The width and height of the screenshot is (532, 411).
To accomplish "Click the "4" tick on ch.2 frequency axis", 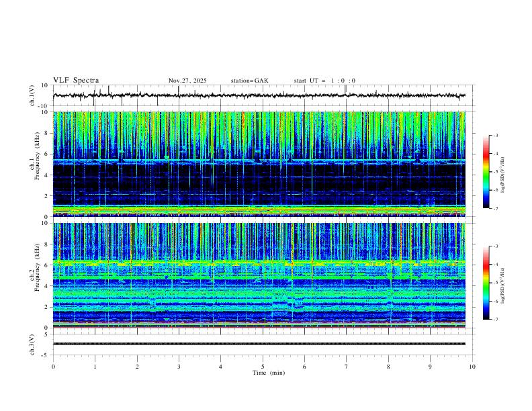I will pos(46,286).
